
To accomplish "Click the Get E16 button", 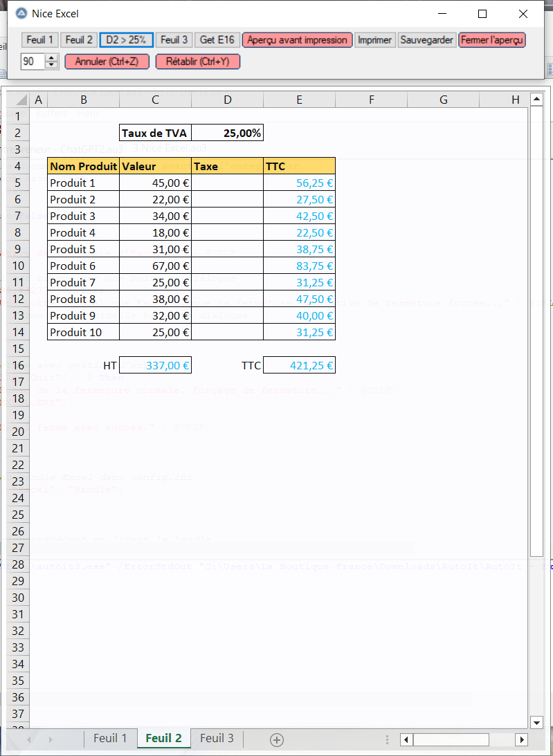I will 217,40.
